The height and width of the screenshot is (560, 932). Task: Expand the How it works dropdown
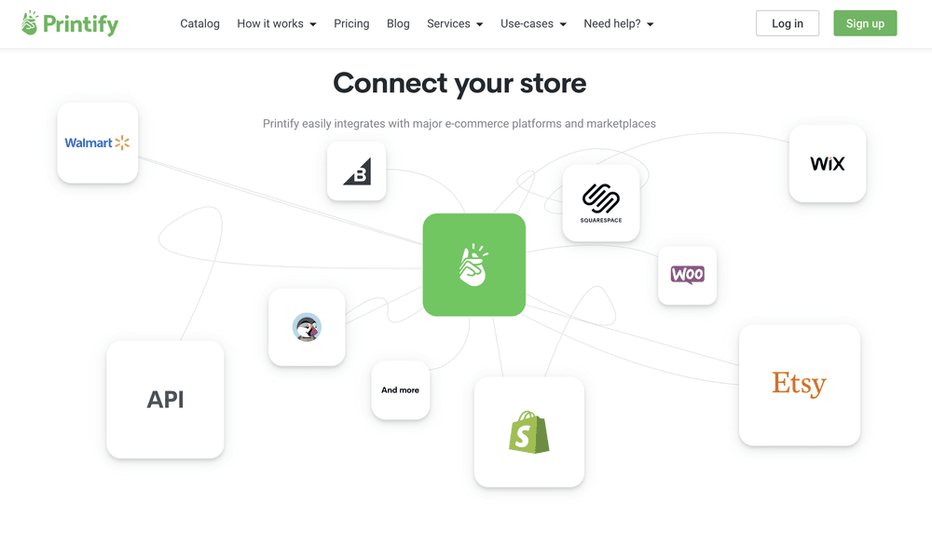277,24
